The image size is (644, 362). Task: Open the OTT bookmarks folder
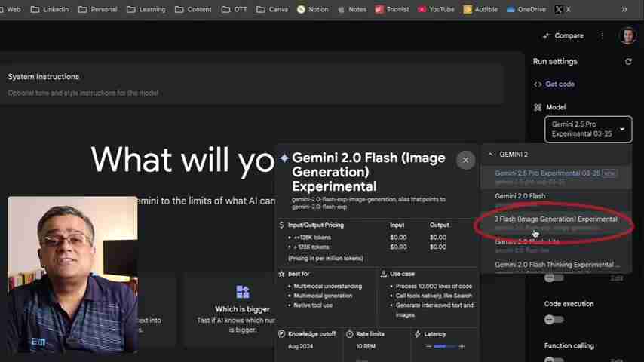pos(234,9)
